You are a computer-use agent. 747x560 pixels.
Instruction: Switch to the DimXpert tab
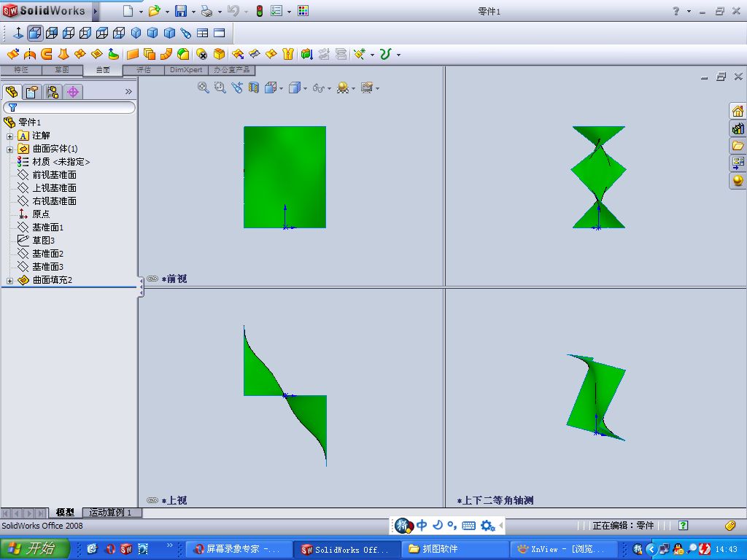pos(186,70)
